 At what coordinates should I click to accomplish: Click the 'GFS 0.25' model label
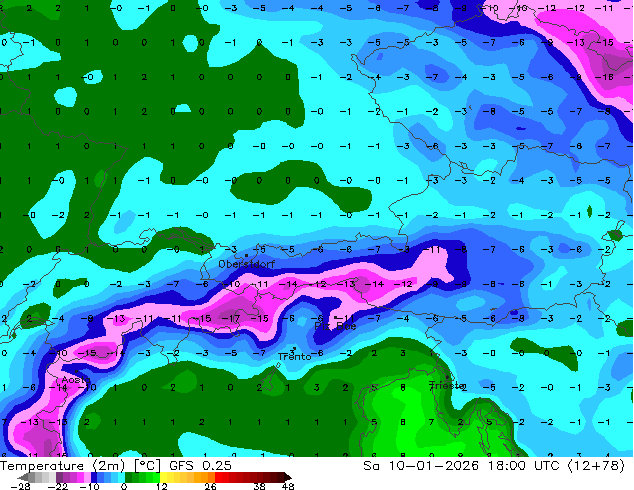200,466
